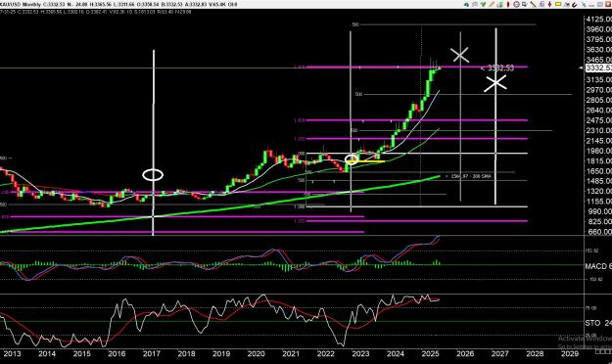This screenshot has height=364, width=612.
Task: Click the pink icon beside the teal cloud
Action: 475,5
